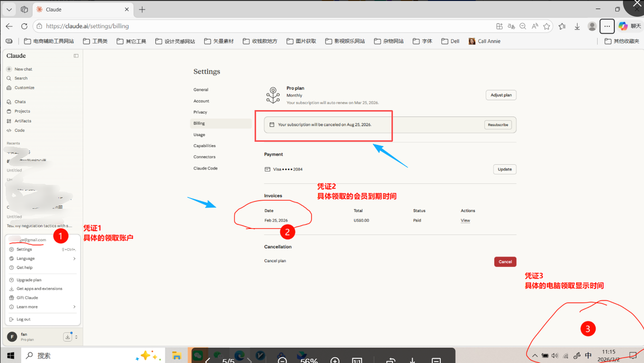644x363 pixels.
Task: Open the Claude Code settings section
Action: pyautogui.click(x=205, y=168)
